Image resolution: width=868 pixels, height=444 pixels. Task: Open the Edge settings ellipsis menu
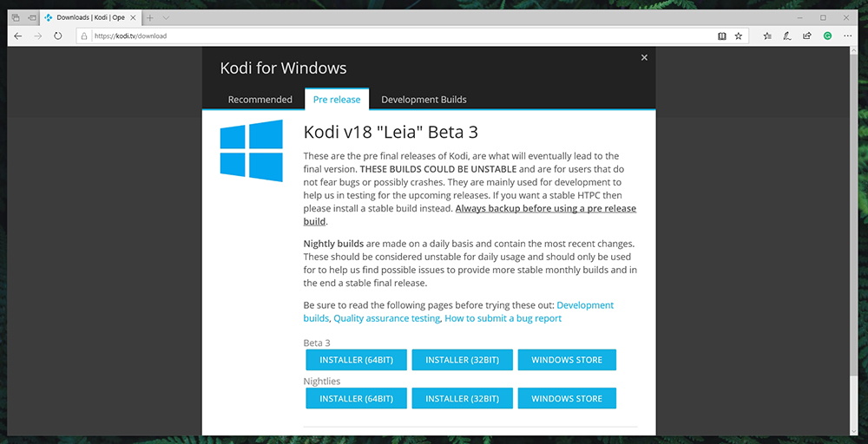click(847, 36)
